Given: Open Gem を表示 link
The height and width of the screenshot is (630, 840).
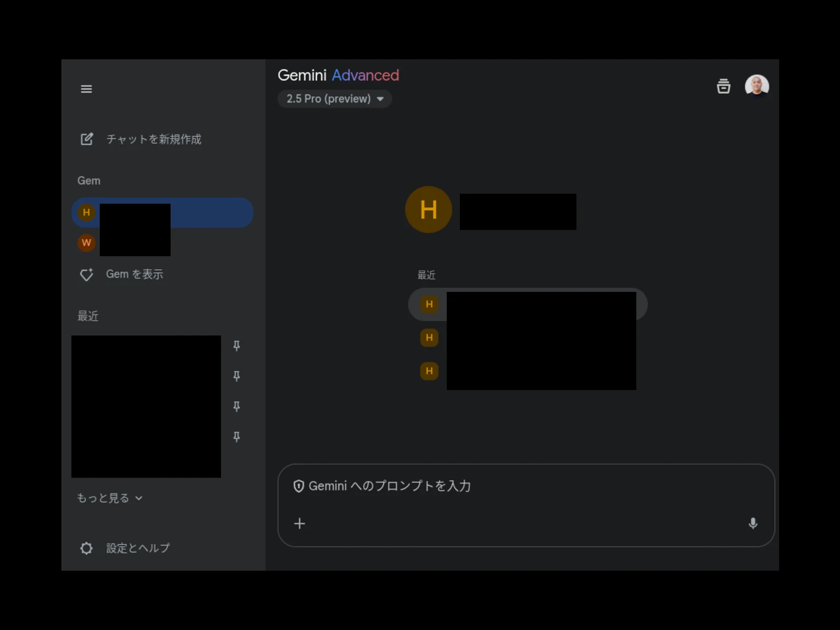Looking at the screenshot, I should tap(134, 274).
